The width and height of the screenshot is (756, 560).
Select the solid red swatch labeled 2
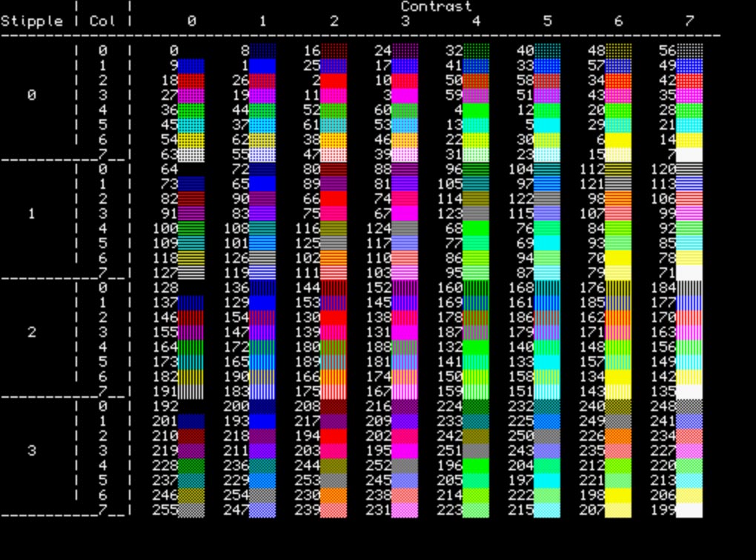(334, 81)
